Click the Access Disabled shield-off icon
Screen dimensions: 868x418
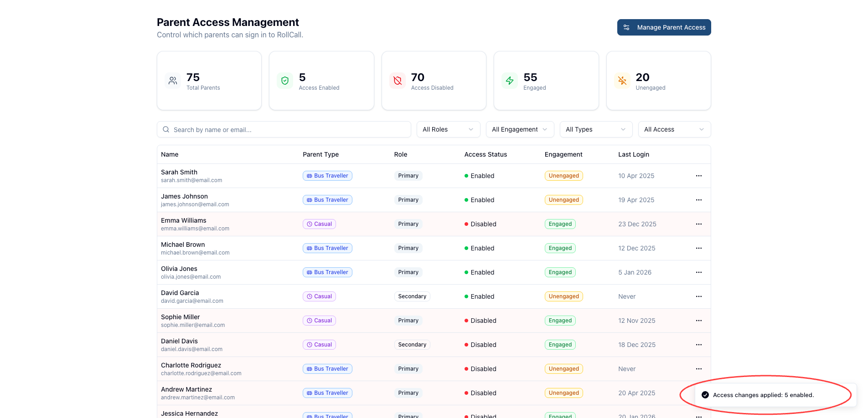(x=398, y=81)
